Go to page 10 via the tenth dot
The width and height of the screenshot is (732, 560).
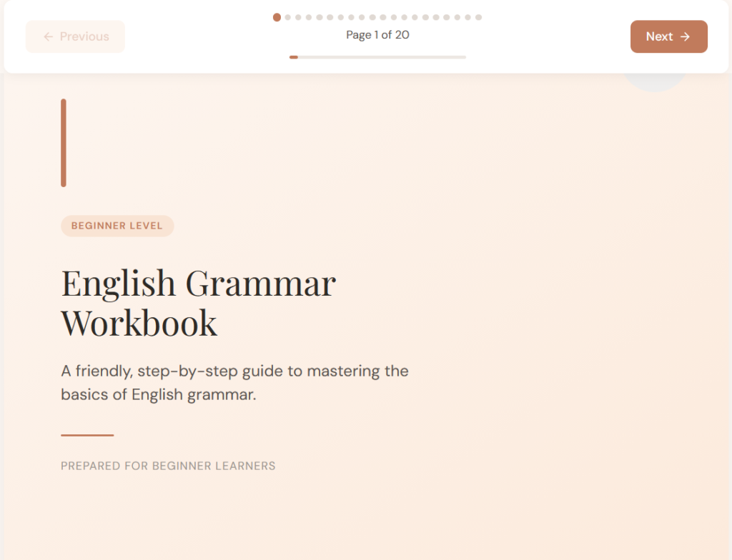point(372,17)
